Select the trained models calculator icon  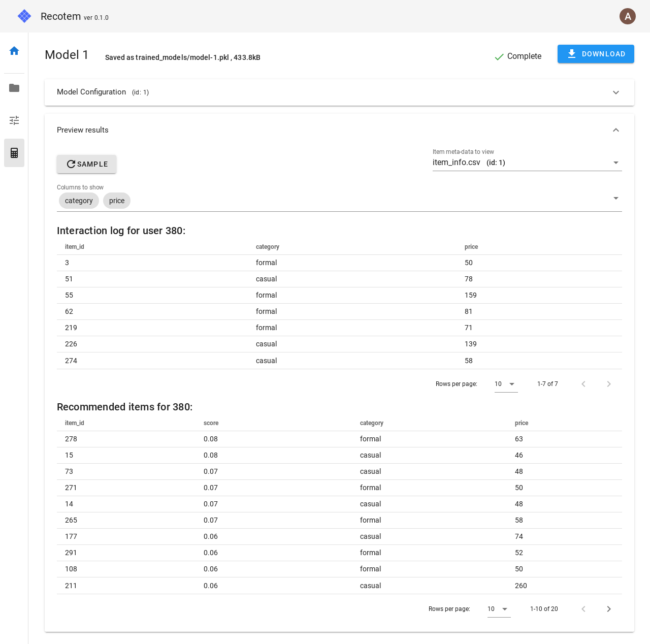14,153
